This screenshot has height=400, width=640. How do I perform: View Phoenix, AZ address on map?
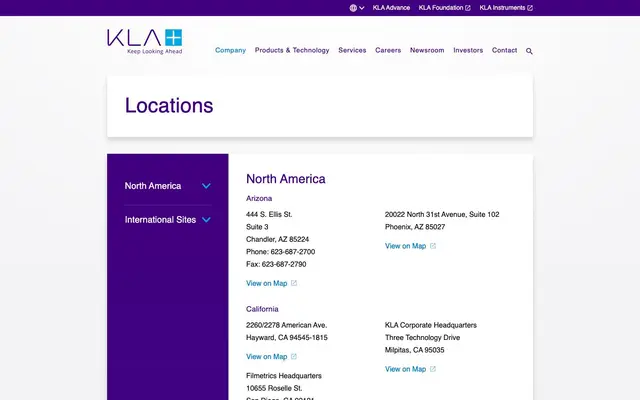pos(405,246)
